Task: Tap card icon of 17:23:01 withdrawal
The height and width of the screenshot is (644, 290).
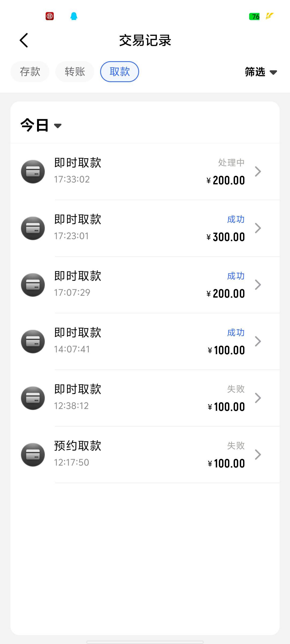Action: tap(33, 228)
